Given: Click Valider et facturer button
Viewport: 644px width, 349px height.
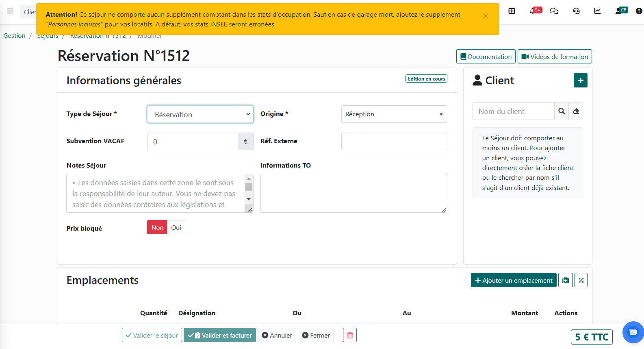Looking at the screenshot, I should pyautogui.click(x=220, y=335).
